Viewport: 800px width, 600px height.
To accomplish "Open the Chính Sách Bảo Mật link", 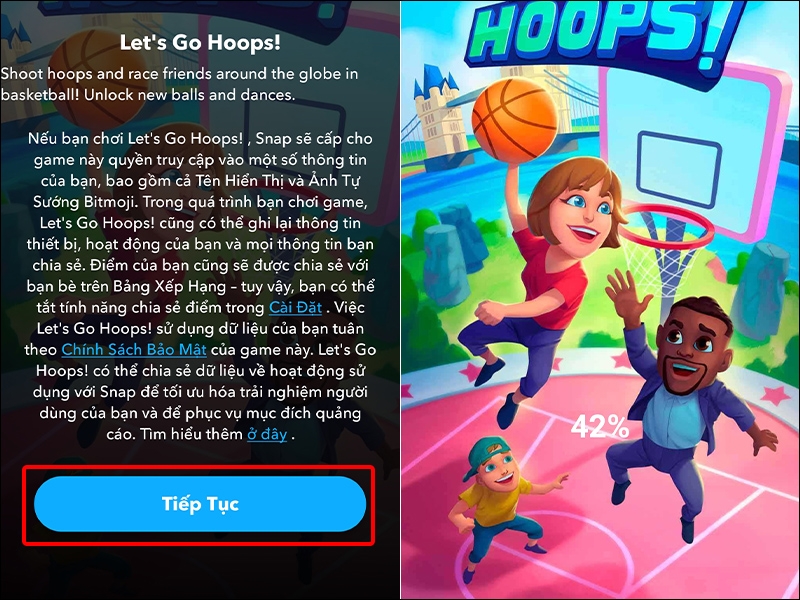I will (134, 349).
